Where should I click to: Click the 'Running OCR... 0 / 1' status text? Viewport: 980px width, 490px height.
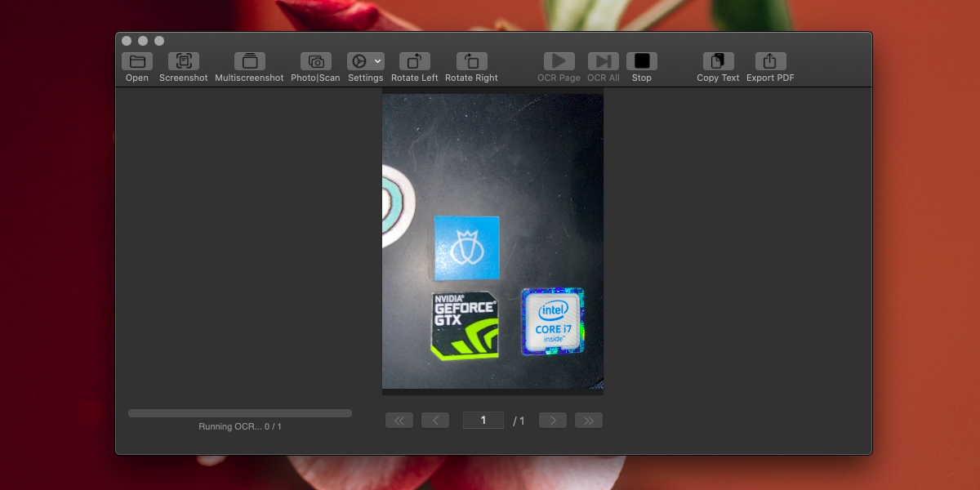pos(240,426)
